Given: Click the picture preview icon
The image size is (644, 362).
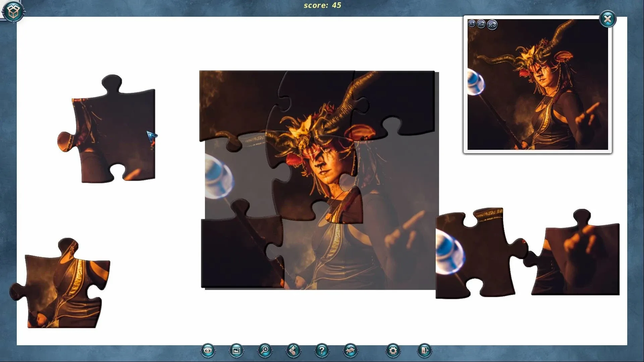Looking at the screenshot, I should coord(236,351).
